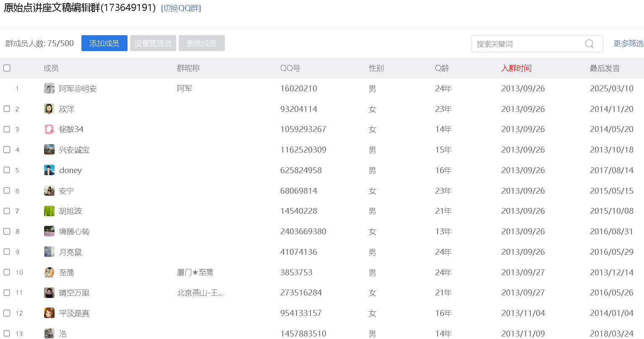Check the box for member 欣洋
This screenshot has width=644, height=339.
(7, 109)
